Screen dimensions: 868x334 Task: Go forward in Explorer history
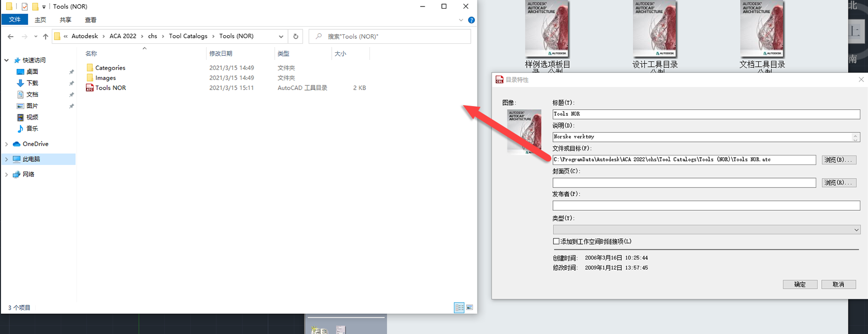tap(24, 36)
